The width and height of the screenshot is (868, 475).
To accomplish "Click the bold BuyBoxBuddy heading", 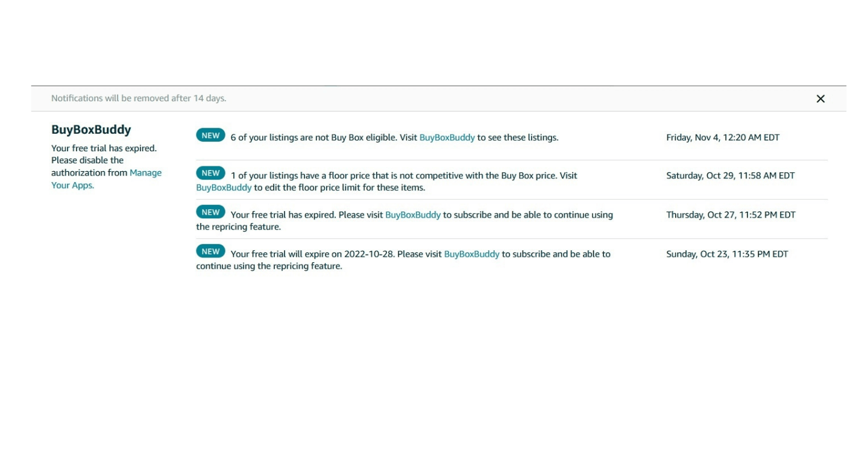I will click(x=91, y=130).
